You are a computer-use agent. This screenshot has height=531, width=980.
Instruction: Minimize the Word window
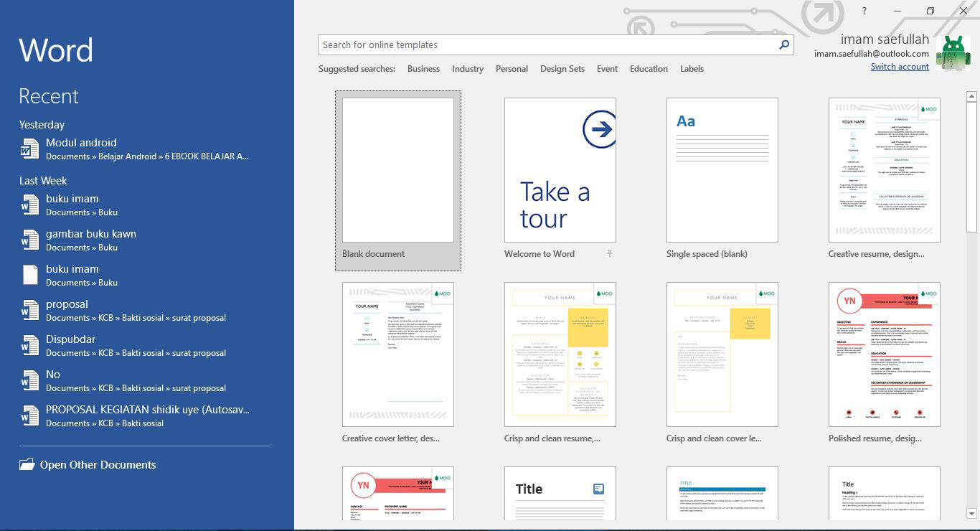[897, 11]
